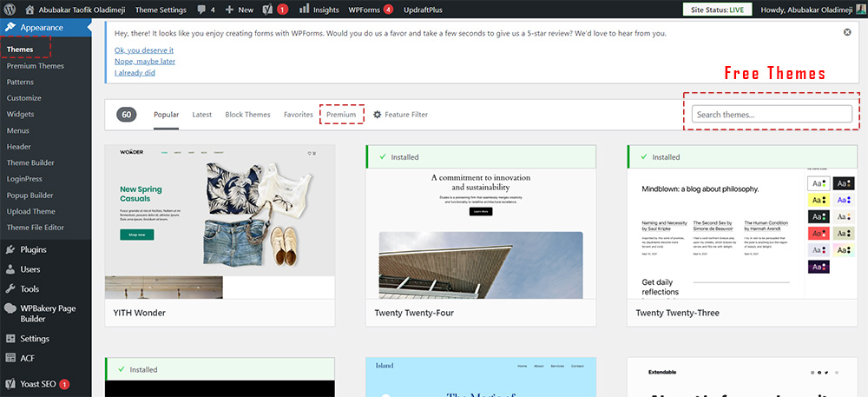
Task: Click the Search themes input field
Action: tap(772, 114)
